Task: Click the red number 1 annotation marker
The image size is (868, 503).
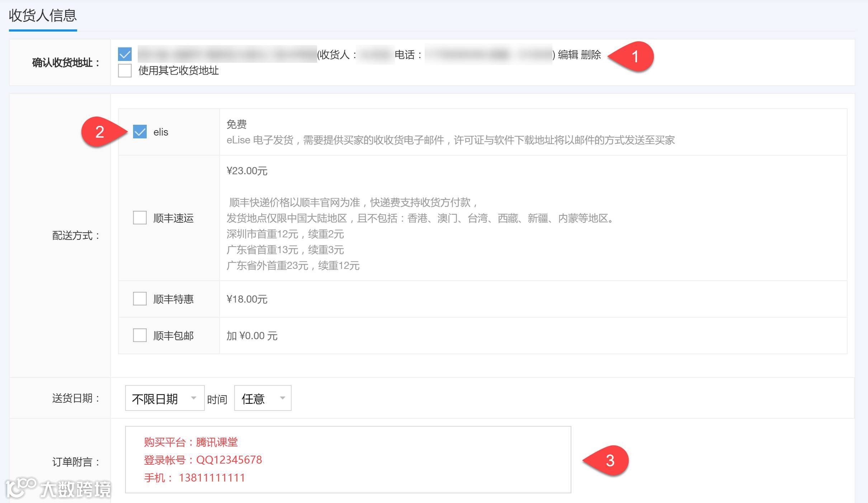Action: point(634,57)
